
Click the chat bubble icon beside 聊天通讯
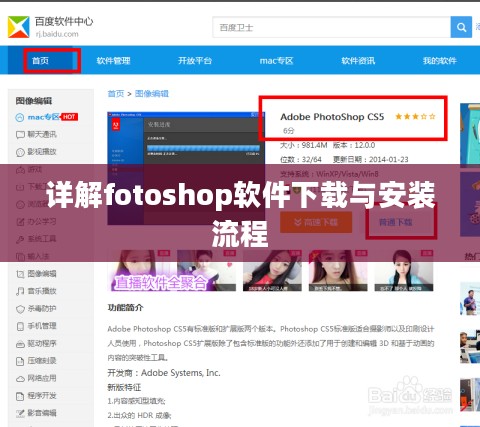click(x=20, y=135)
